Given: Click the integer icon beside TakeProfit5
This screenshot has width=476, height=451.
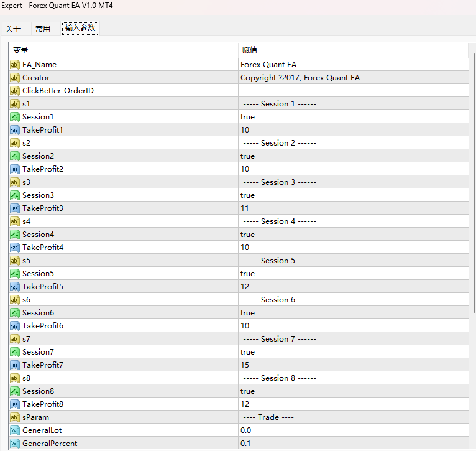Looking at the screenshot, I should (x=14, y=287).
